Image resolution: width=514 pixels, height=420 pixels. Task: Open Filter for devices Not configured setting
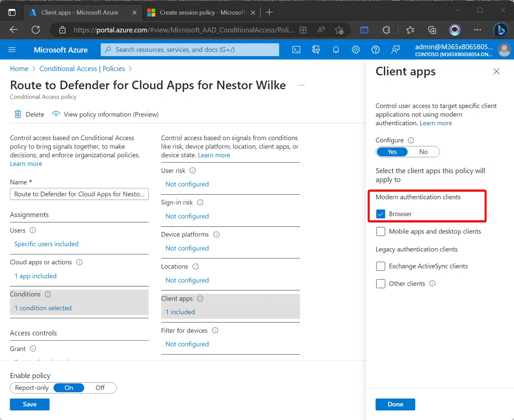pos(187,344)
